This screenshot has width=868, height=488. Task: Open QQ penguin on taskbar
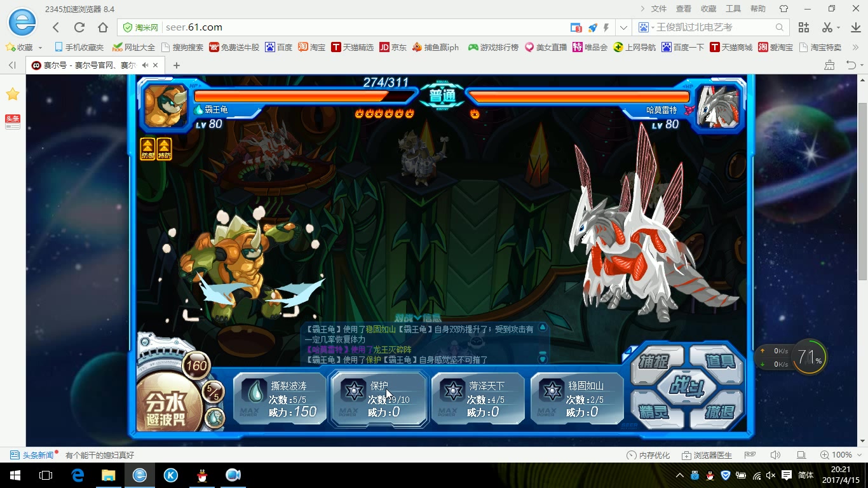click(x=201, y=475)
